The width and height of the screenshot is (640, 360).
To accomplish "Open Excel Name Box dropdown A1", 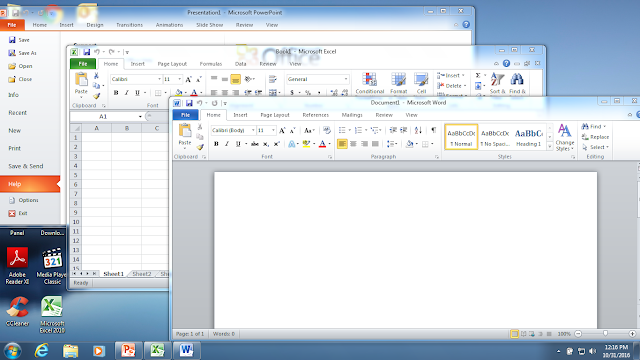I will point(140,117).
